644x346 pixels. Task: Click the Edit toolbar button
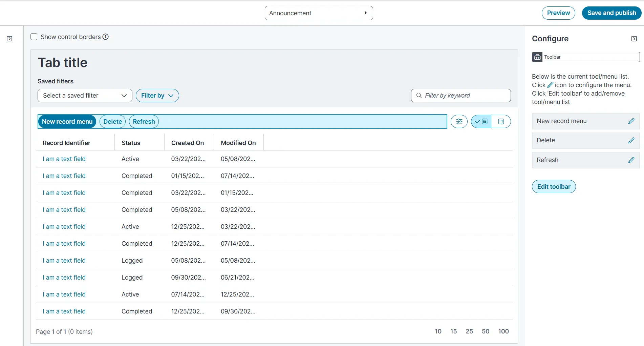pos(554,187)
